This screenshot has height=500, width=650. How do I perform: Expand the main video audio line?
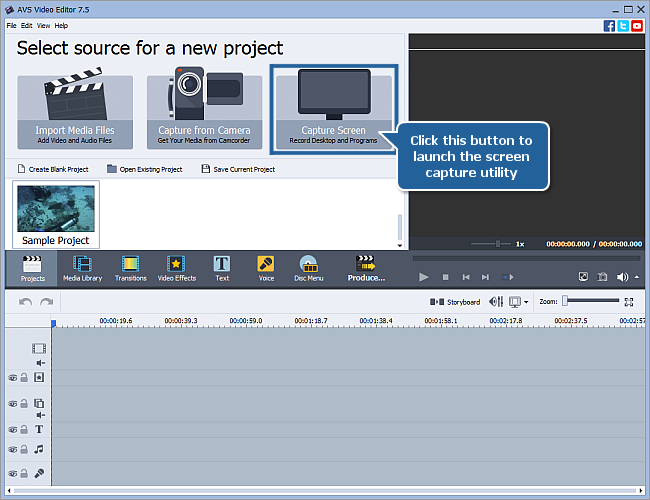point(40,363)
